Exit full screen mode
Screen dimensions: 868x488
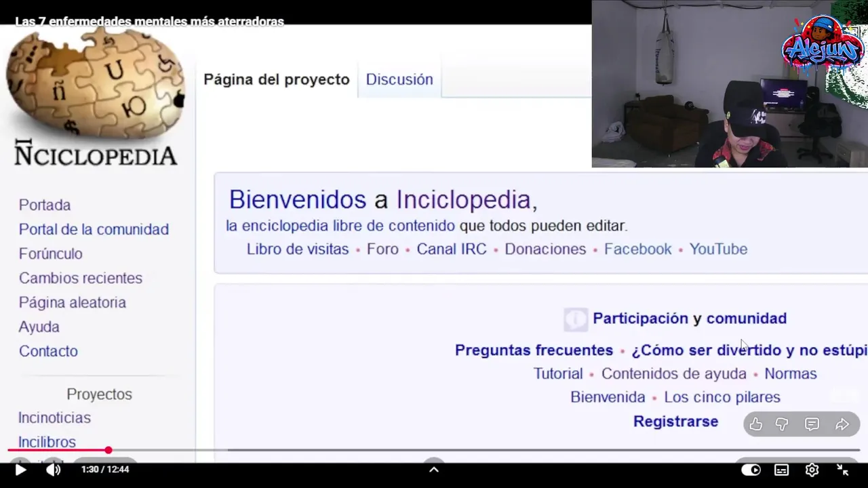(x=842, y=470)
